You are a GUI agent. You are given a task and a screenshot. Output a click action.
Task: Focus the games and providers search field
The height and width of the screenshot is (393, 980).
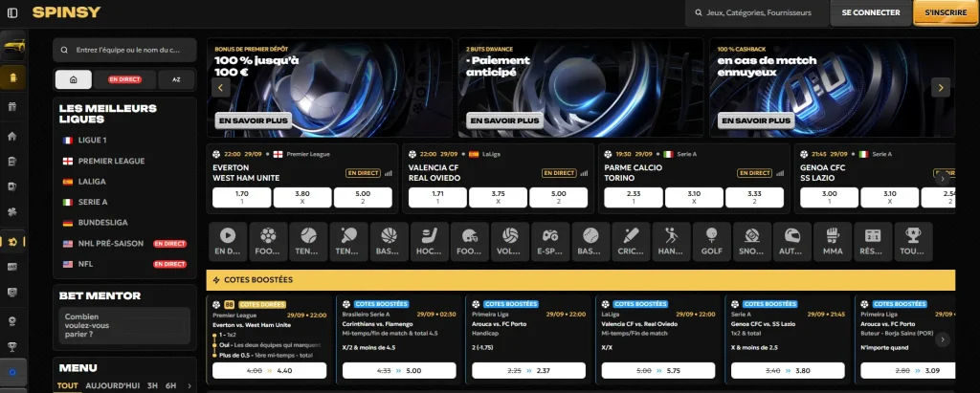(x=757, y=12)
